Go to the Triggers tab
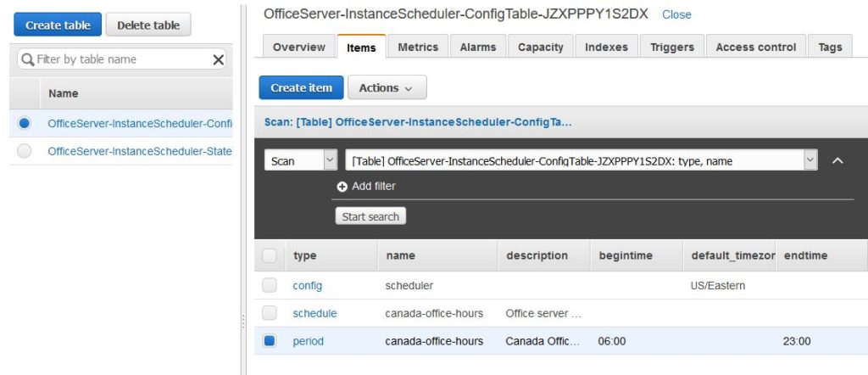Screen dimensions: 868x375 tap(671, 48)
